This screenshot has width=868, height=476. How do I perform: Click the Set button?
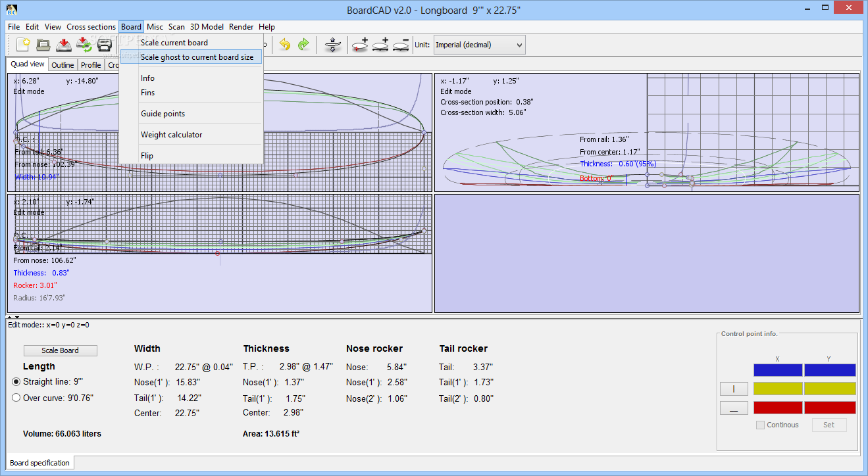pos(829,425)
